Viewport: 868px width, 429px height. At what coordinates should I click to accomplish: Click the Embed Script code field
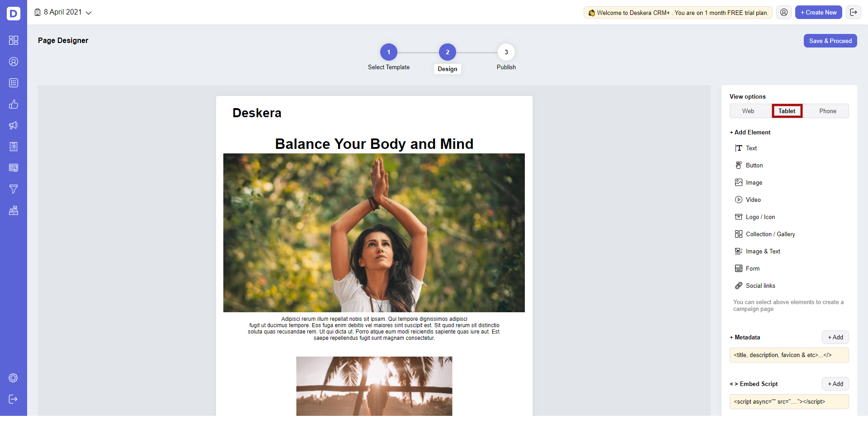point(789,402)
